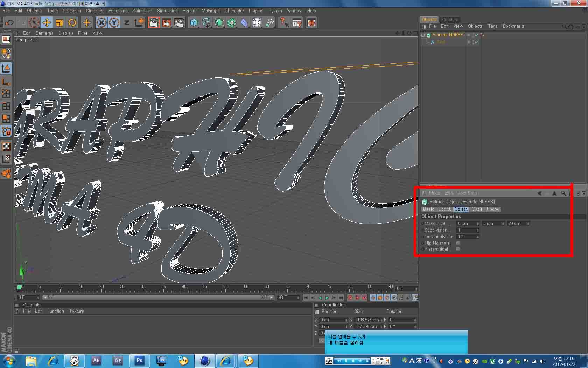
Task: Click the context help question-mark icon
Action: click(284, 23)
